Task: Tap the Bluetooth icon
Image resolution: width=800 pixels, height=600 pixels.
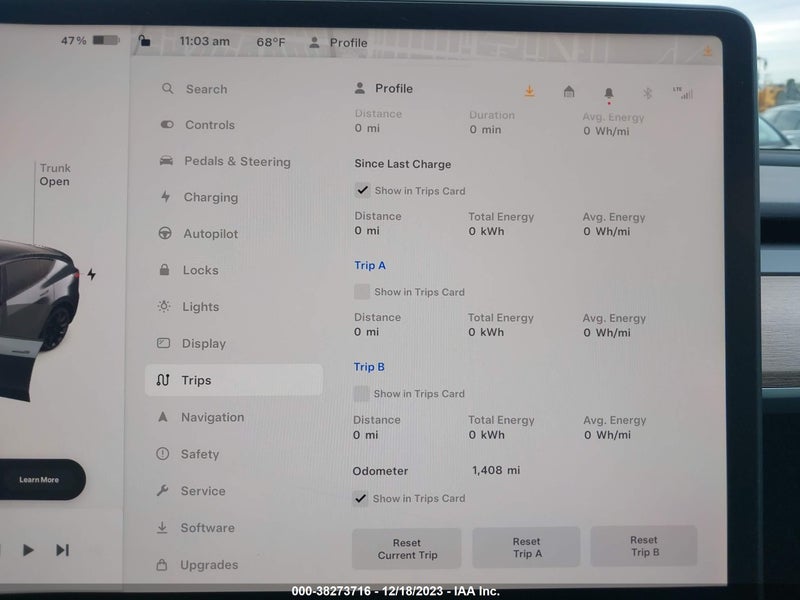Action: pos(647,93)
